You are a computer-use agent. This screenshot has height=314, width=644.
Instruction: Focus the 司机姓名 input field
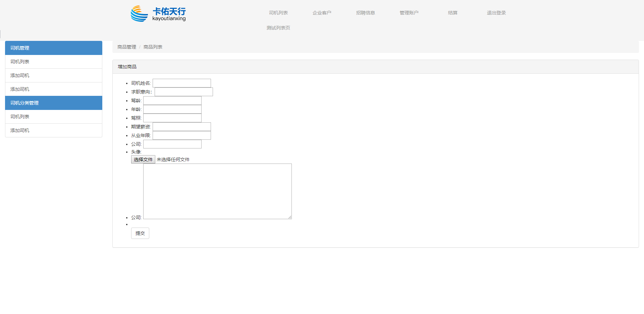click(181, 83)
